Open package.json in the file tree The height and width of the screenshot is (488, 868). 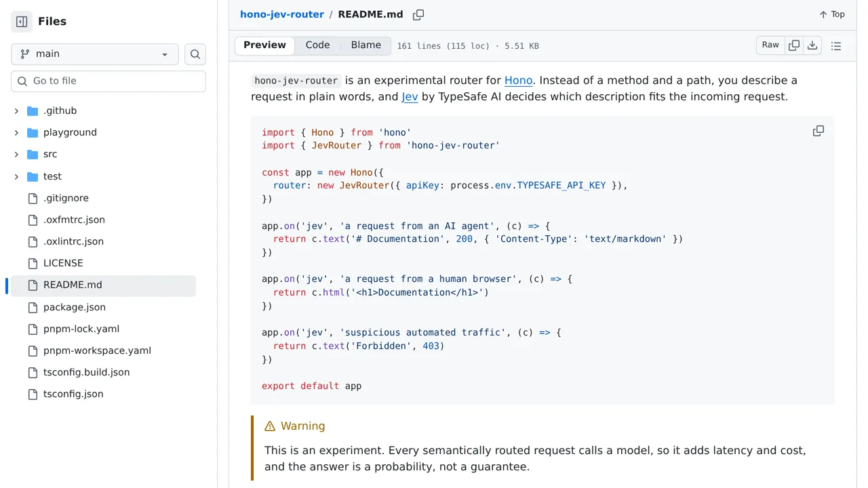pyautogui.click(x=103, y=307)
